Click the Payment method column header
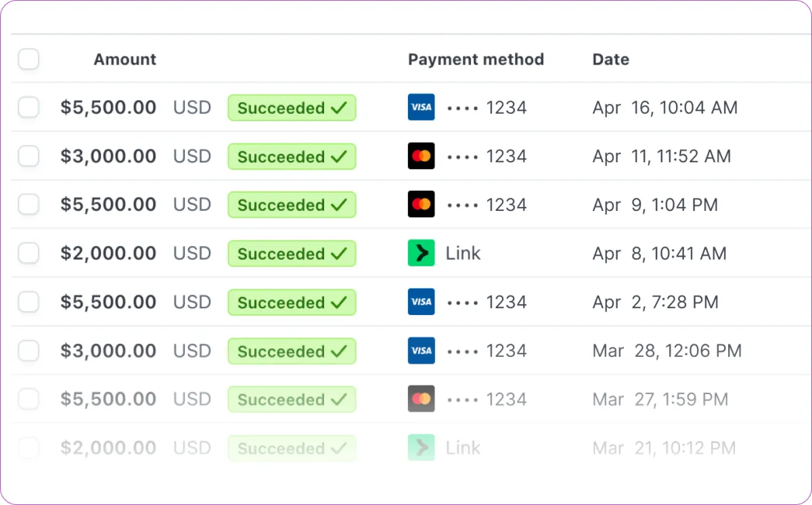The width and height of the screenshot is (812, 505). [x=476, y=59]
